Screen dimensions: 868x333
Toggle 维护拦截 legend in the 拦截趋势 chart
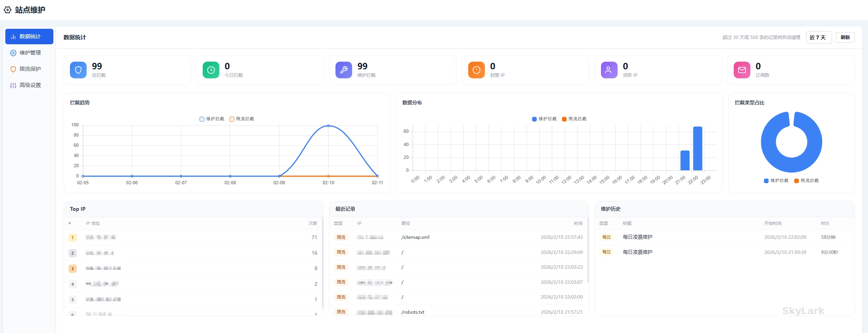coord(212,119)
